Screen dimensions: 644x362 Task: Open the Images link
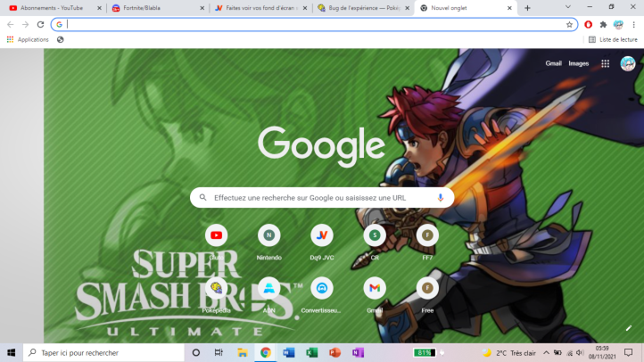tap(579, 63)
